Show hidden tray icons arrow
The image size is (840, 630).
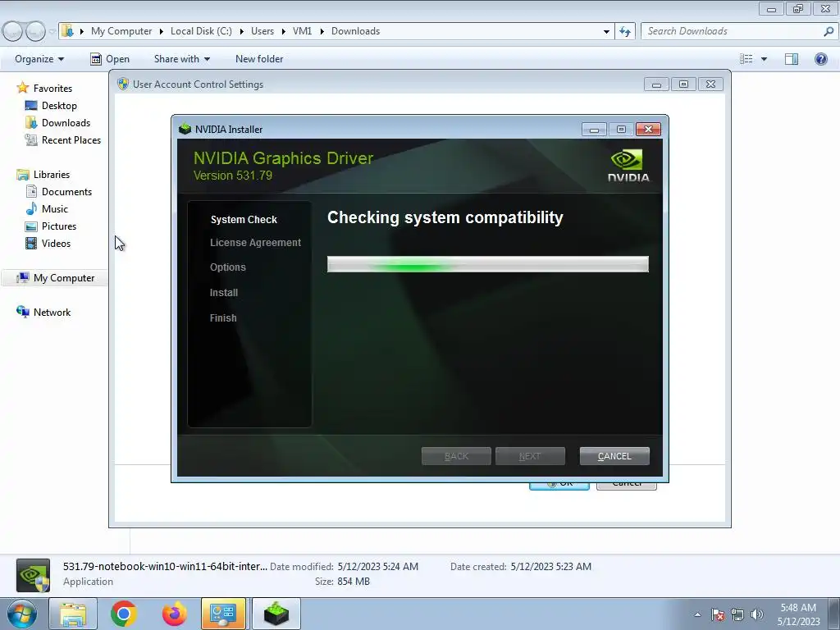697,614
